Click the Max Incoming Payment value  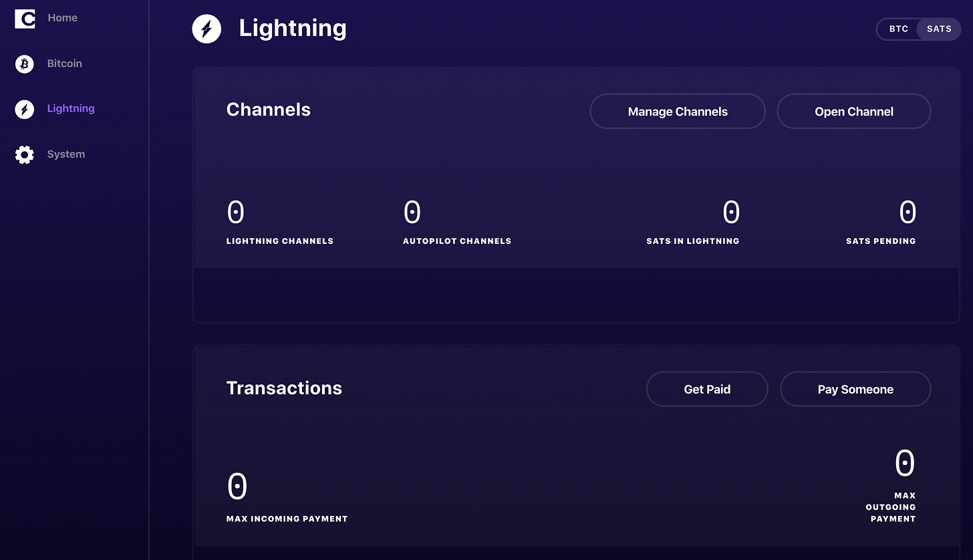tap(237, 486)
